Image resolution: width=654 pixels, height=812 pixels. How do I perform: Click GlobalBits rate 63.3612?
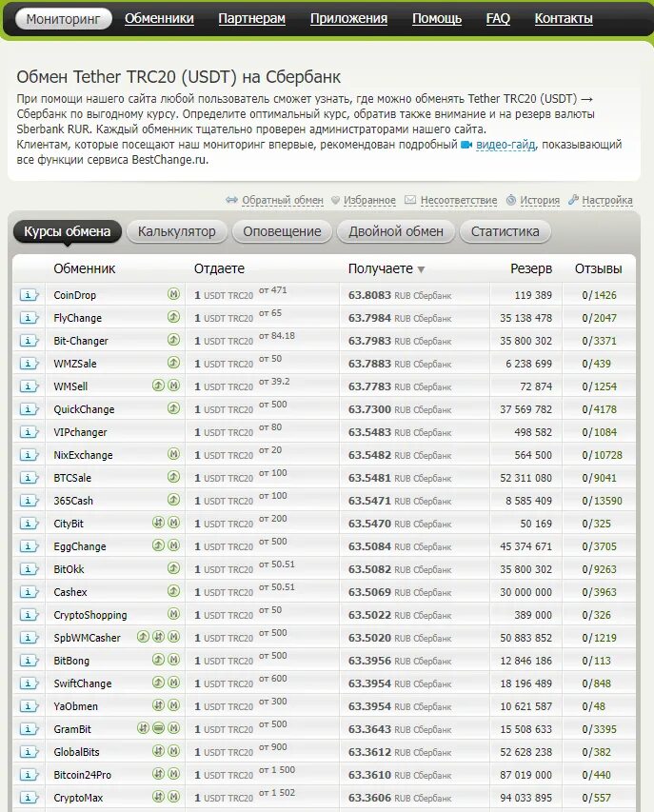tap(399, 752)
